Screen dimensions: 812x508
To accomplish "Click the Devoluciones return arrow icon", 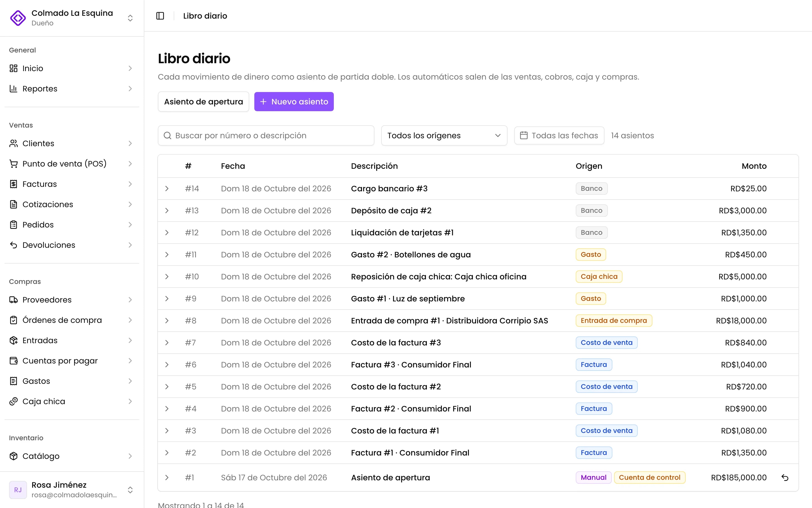I will coord(14,245).
